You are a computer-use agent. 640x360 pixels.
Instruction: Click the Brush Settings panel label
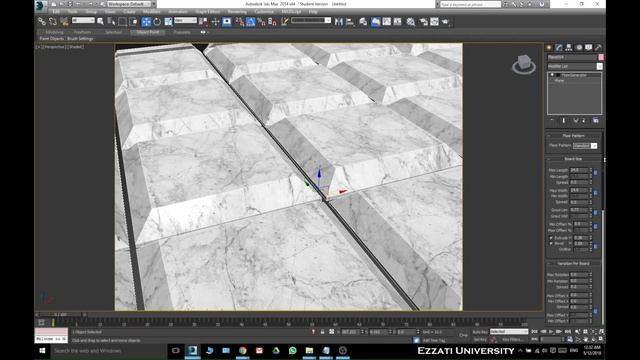pyautogui.click(x=80, y=39)
